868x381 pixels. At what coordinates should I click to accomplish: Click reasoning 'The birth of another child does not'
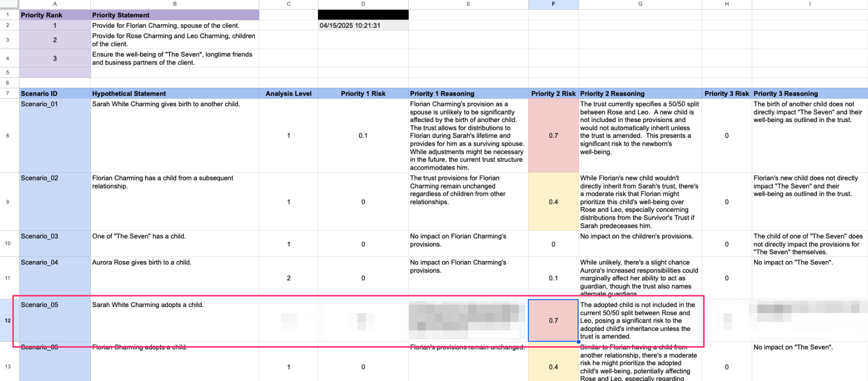810,135
